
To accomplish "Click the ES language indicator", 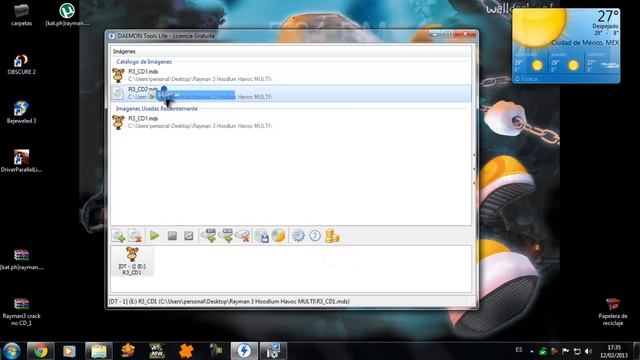I will (x=518, y=350).
